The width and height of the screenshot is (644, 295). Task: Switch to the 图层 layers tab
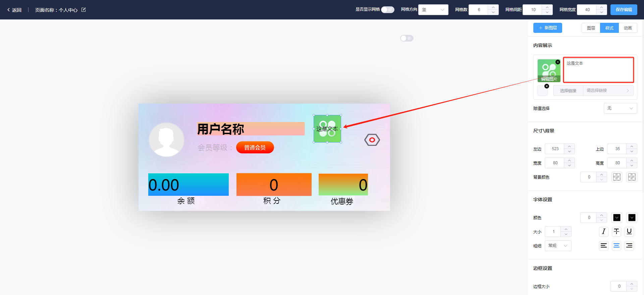coord(591,28)
